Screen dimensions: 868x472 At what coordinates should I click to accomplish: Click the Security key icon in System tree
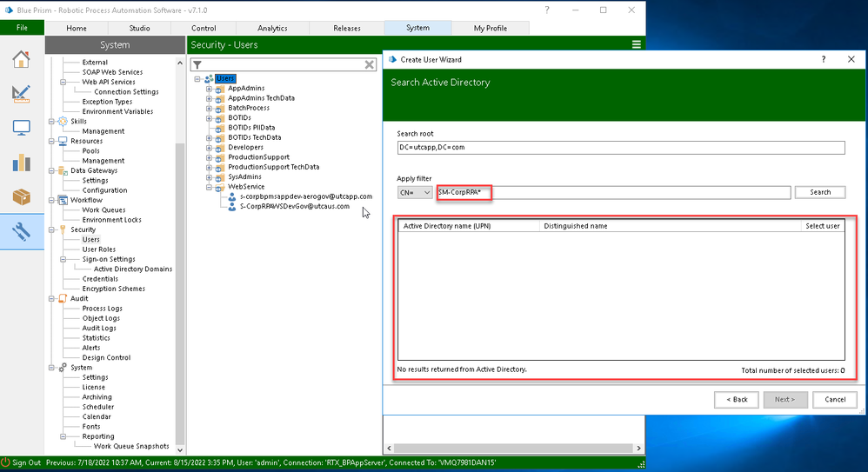(x=63, y=229)
